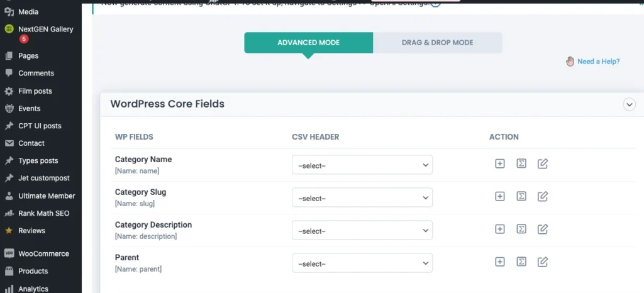Click the edit pencil icon for Category Name
This screenshot has width=644, height=293.
[543, 164]
